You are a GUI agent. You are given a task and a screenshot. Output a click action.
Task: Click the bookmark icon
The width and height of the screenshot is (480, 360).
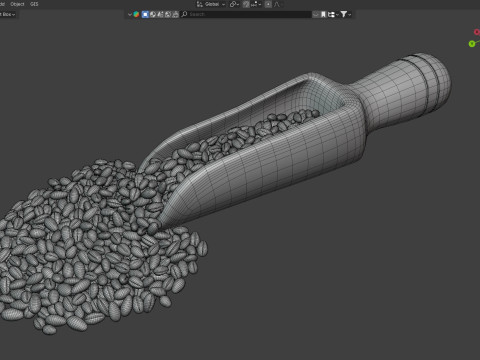[323, 14]
